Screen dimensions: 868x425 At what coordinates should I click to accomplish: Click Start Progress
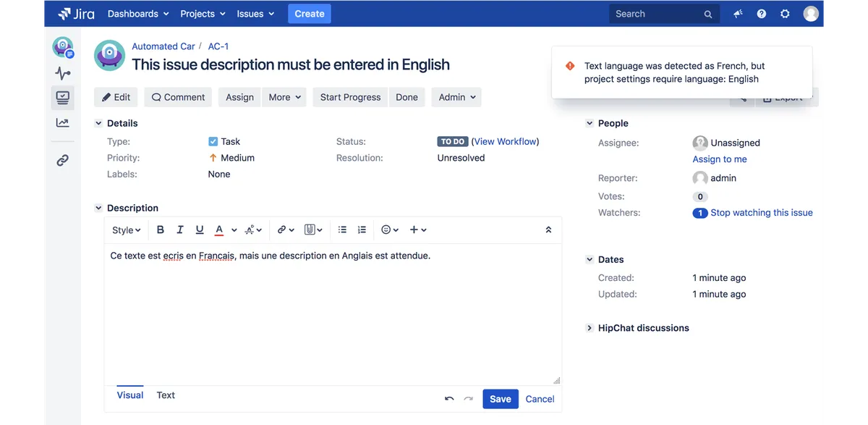click(x=350, y=97)
